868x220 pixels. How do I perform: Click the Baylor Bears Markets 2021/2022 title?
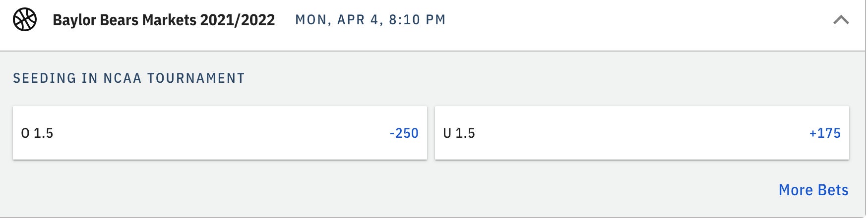point(164,20)
